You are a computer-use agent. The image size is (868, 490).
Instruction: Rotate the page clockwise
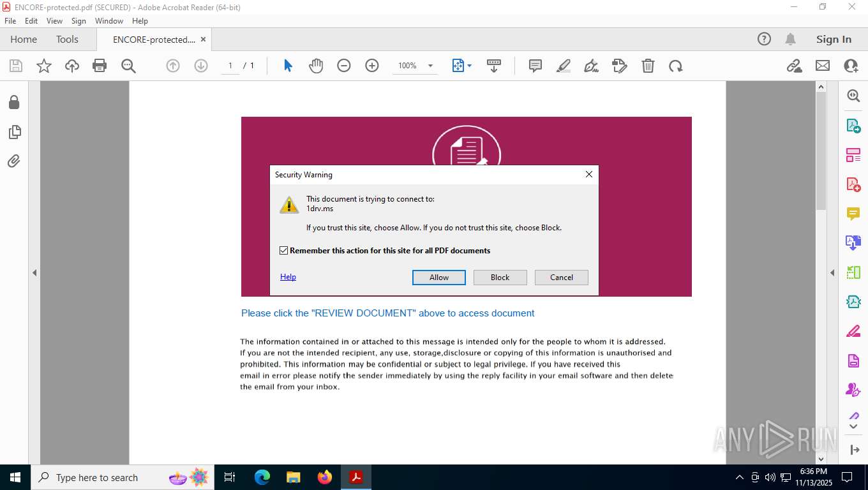click(676, 66)
